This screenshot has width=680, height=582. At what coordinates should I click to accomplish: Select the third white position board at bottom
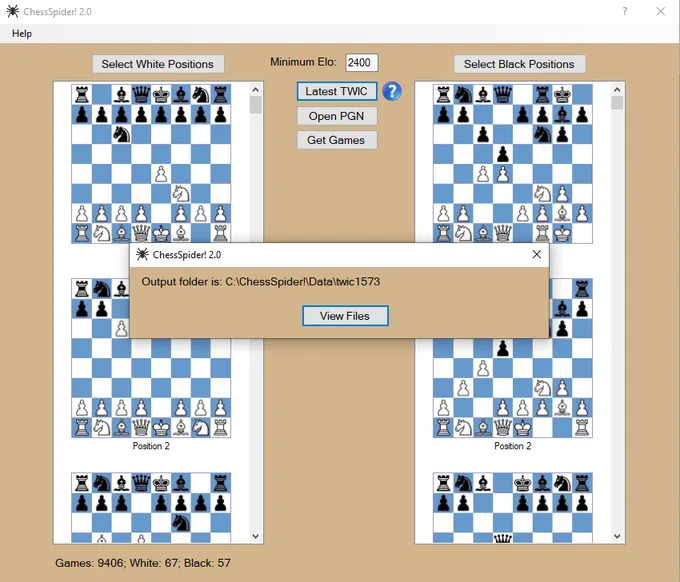tap(151, 508)
